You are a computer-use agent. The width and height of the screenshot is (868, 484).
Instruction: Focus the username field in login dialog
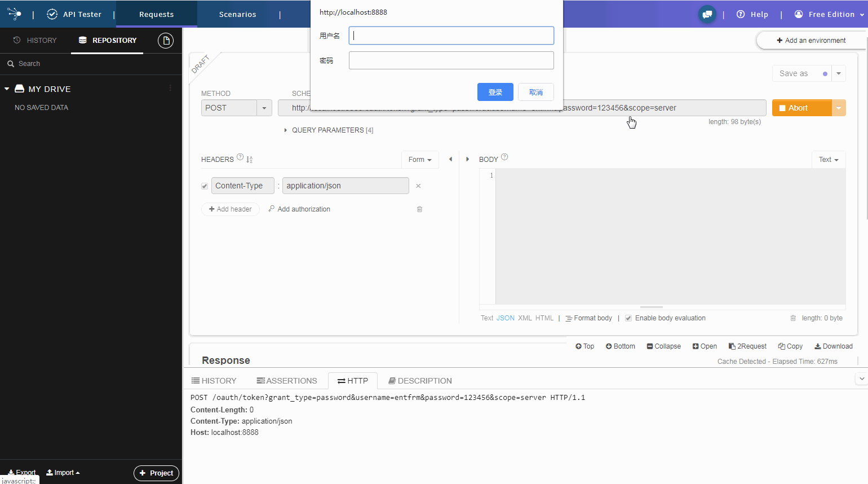click(x=451, y=36)
